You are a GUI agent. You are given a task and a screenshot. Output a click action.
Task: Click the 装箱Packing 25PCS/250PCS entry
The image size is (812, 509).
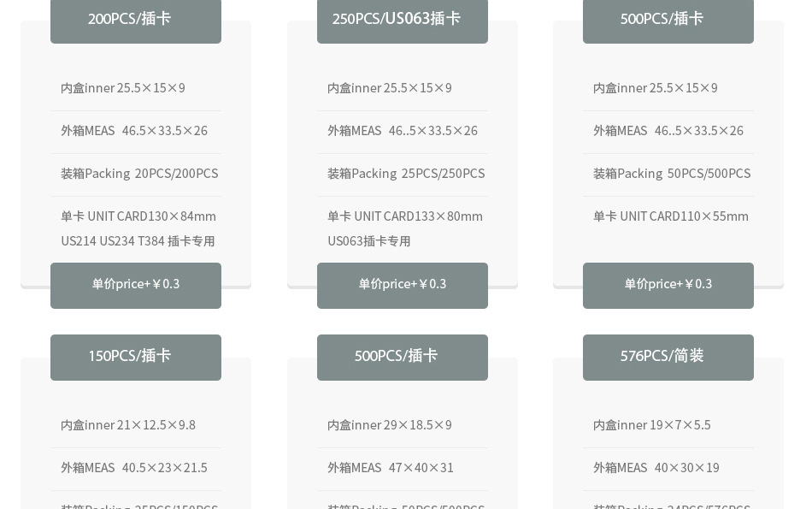406,173
